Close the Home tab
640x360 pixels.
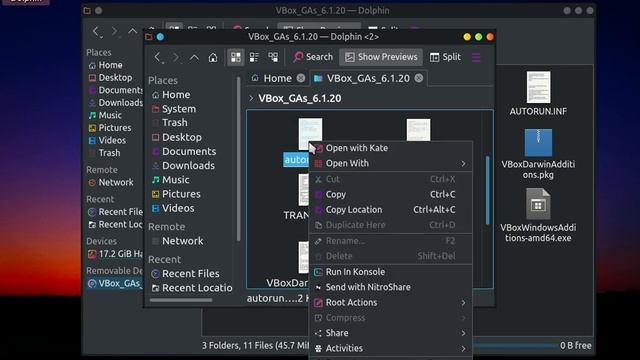tap(301, 78)
